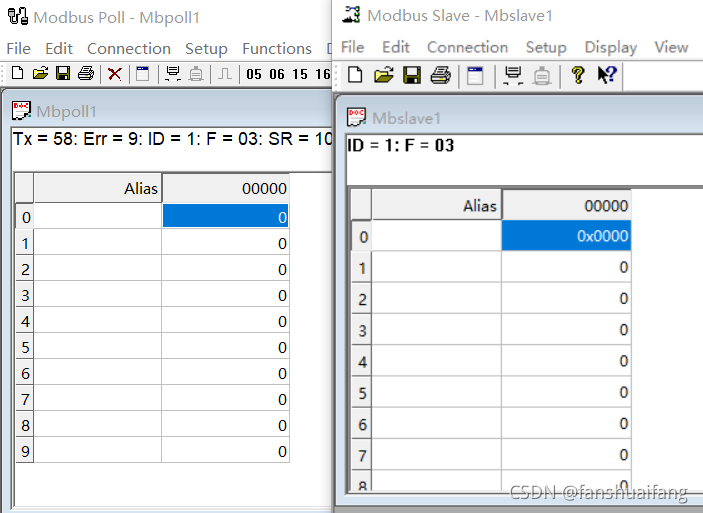This screenshot has width=703, height=513.
Task: Click Connect icon in Modbus Slave toolbar
Action: [x=513, y=75]
